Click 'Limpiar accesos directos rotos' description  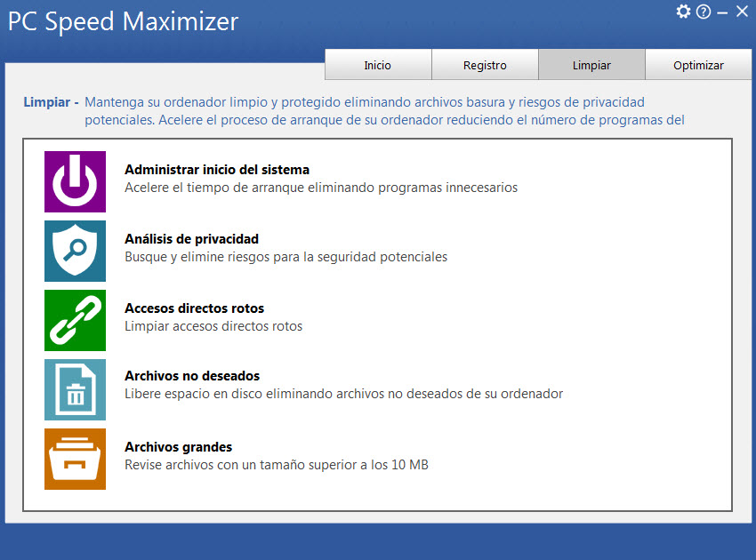coord(213,326)
